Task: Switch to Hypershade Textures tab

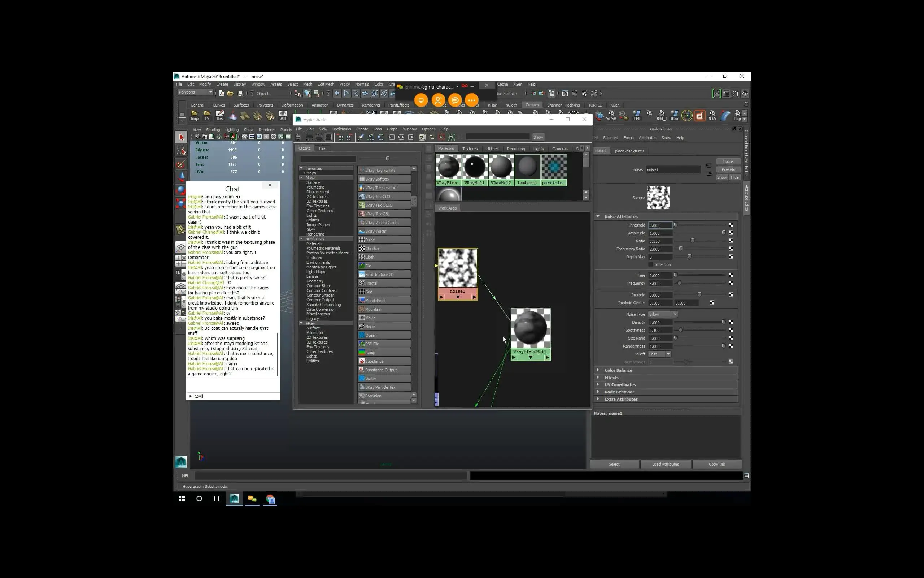Action: (470, 149)
